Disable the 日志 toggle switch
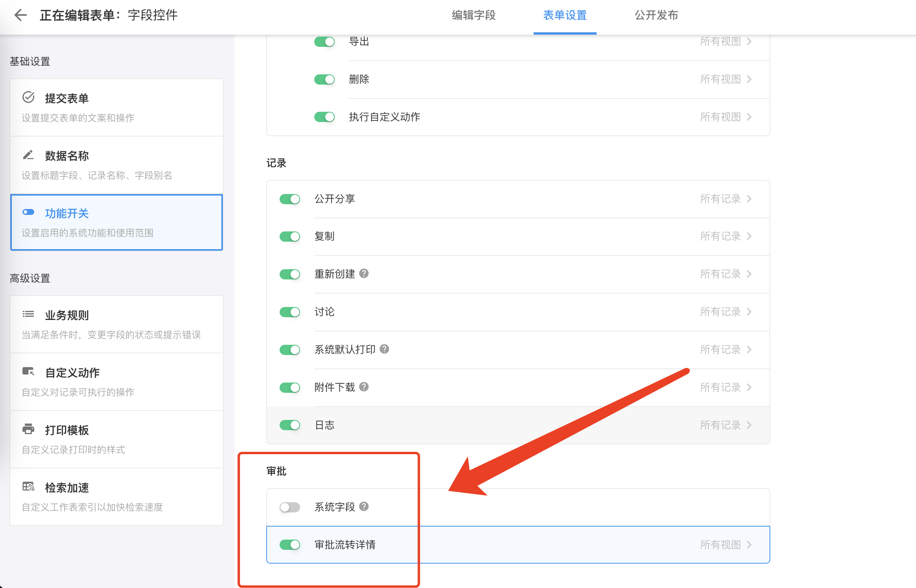This screenshot has width=916, height=588. [x=290, y=425]
